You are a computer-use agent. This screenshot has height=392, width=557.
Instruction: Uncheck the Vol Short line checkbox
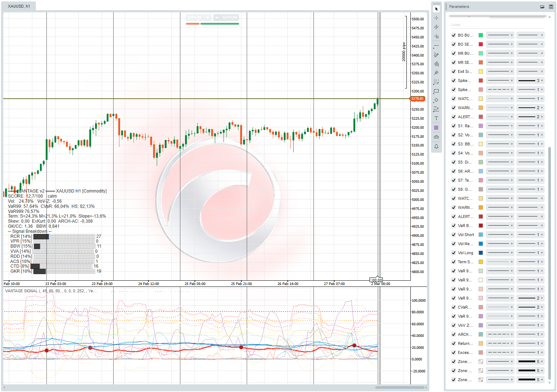454,235
